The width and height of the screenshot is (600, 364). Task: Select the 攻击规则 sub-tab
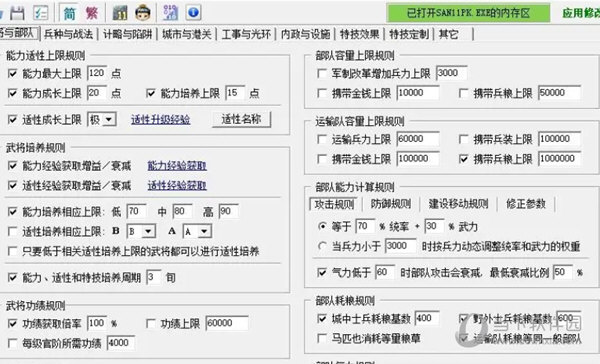click(334, 204)
